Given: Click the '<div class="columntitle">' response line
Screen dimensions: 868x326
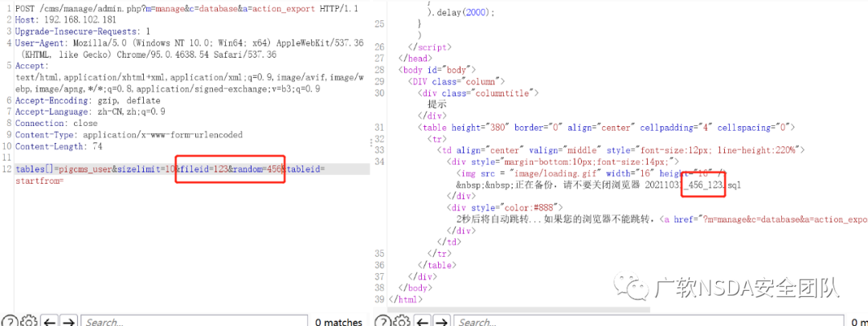Looking at the screenshot, I should point(478,93).
